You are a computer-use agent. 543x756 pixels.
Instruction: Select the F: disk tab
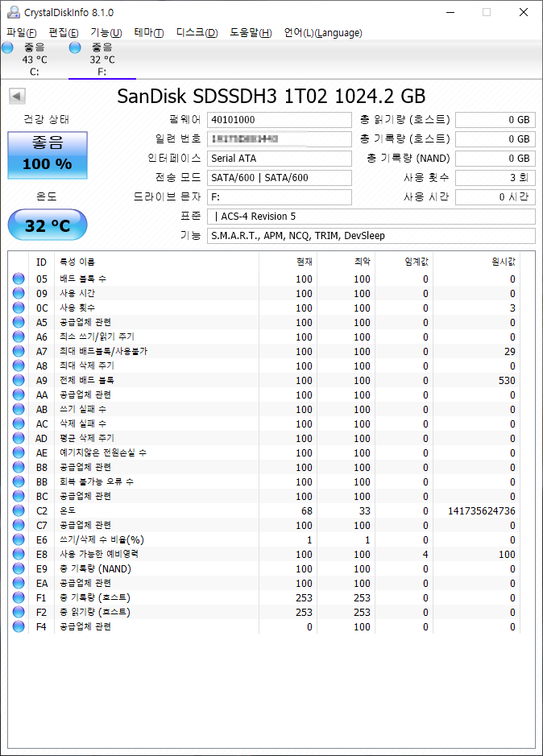tap(102, 60)
